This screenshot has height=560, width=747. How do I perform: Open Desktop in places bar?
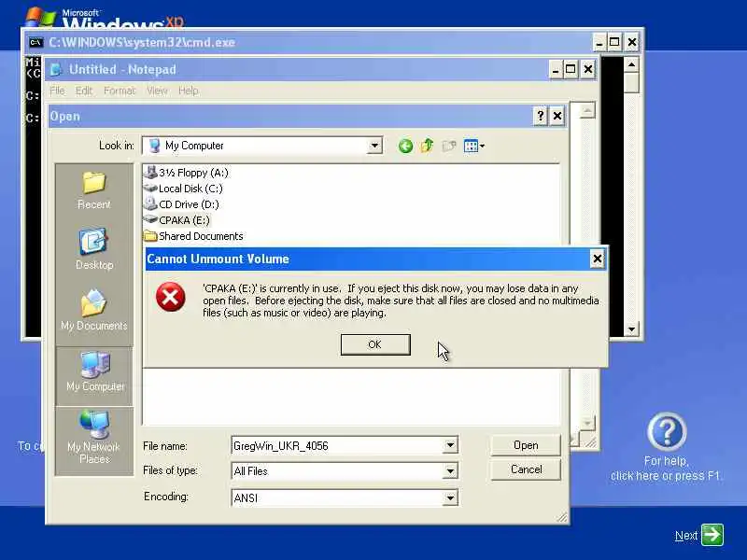(94, 249)
